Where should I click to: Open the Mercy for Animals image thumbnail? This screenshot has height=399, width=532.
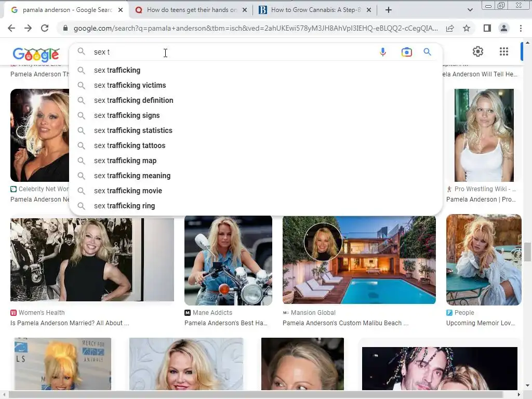[62, 364]
